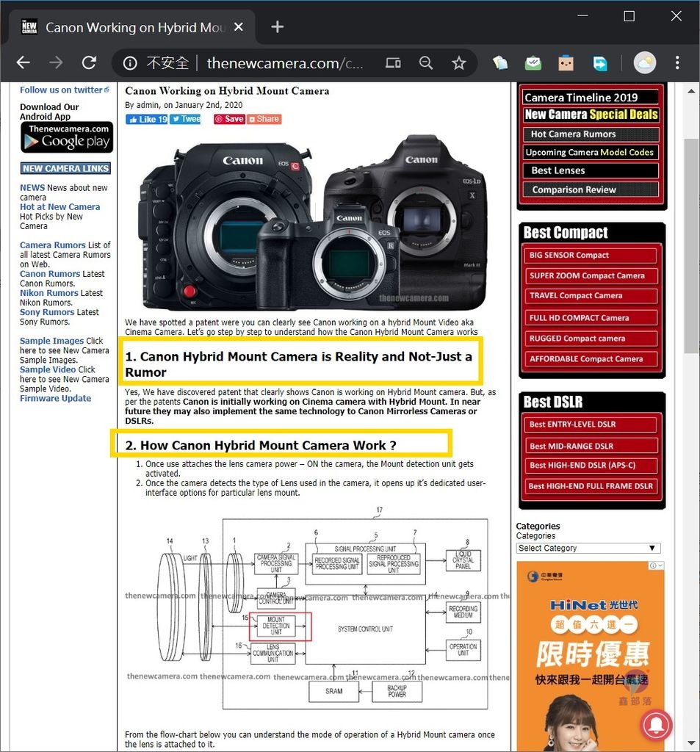Bookmark this page with the star

coord(458,63)
